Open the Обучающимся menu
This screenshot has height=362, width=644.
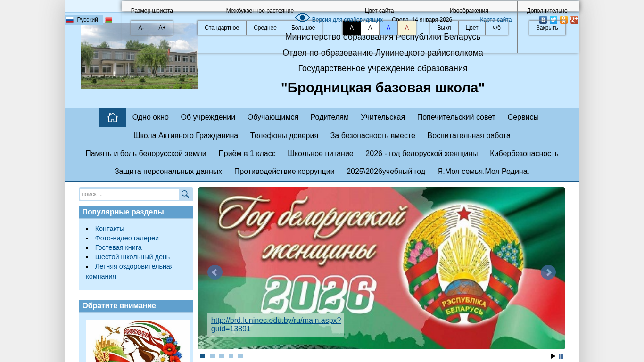tap(273, 117)
